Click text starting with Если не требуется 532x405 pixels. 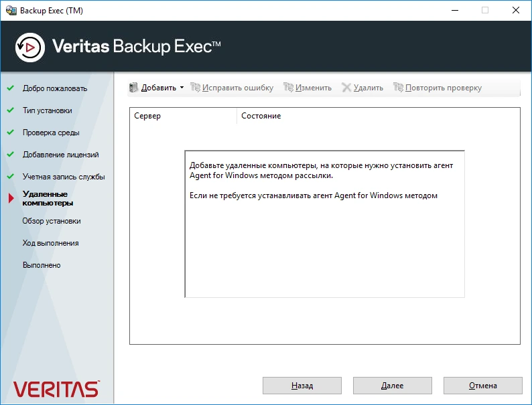(x=314, y=195)
